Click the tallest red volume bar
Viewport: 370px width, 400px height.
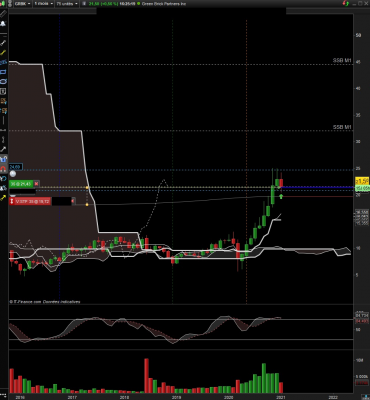click(146, 376)
